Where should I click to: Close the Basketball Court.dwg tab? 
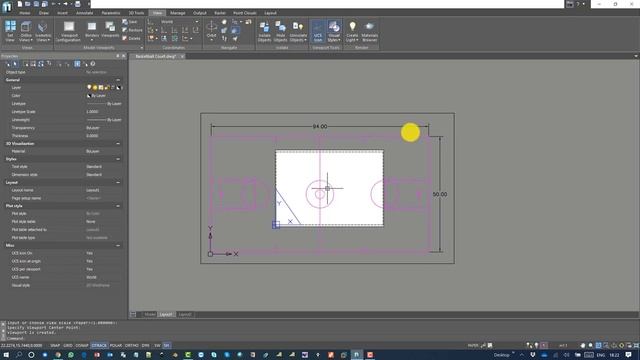(x=182, y=56)
